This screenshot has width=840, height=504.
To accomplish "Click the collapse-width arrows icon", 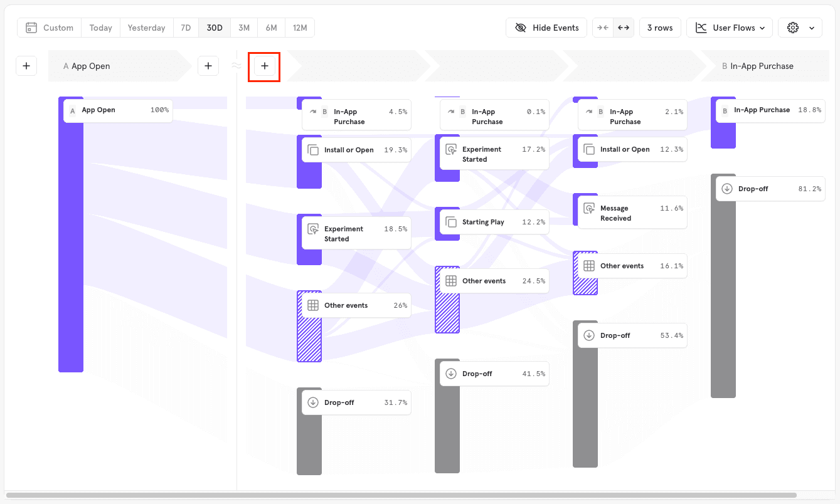I will [x=603, y=27].
